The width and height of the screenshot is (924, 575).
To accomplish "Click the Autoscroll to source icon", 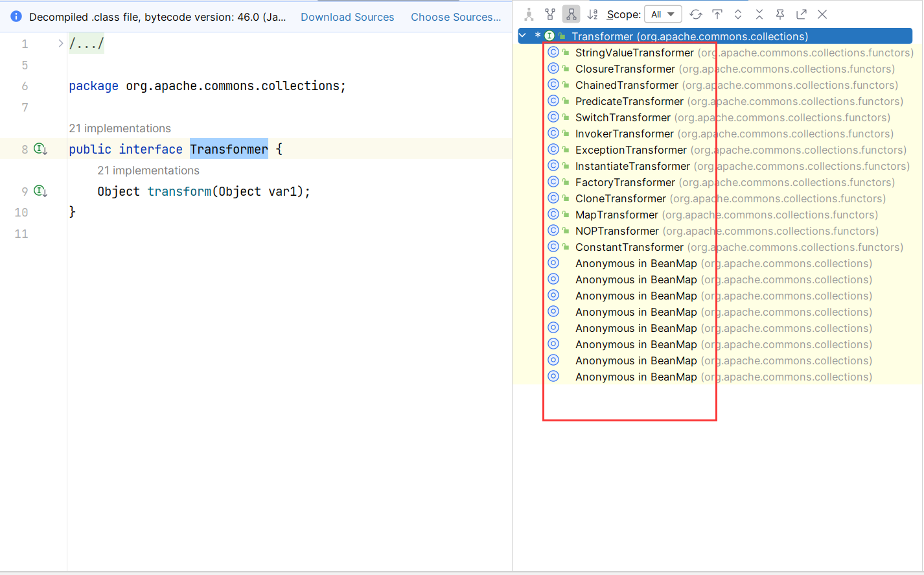I will coord(717,14).
